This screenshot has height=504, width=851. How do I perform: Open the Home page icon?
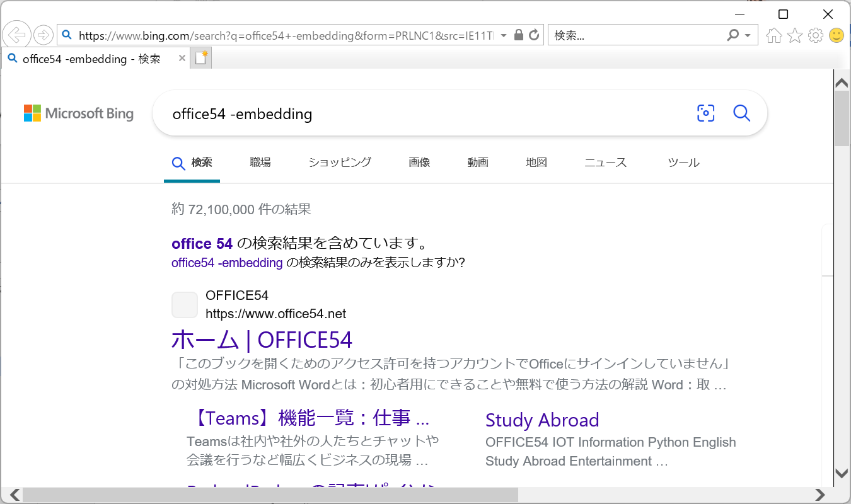pyautogui.click(x=773, y=35)
